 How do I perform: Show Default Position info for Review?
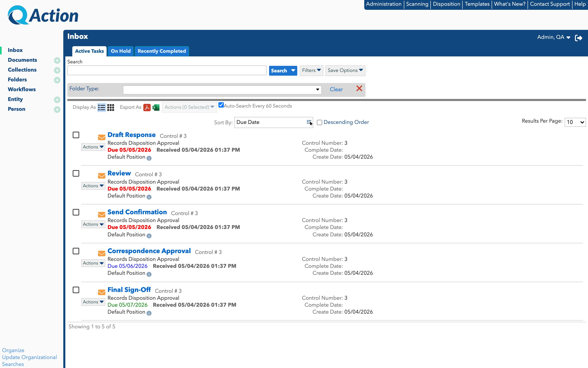coord(149,197)
